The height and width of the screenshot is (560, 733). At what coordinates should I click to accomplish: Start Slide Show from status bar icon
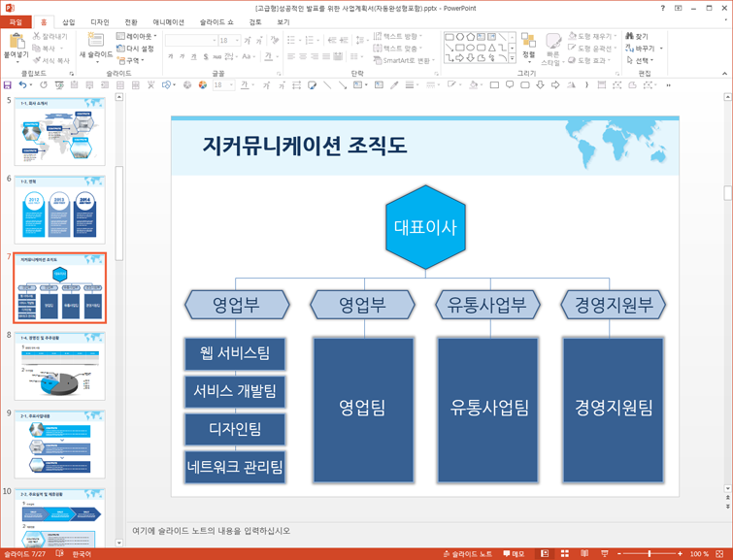[x=605, y=554]
